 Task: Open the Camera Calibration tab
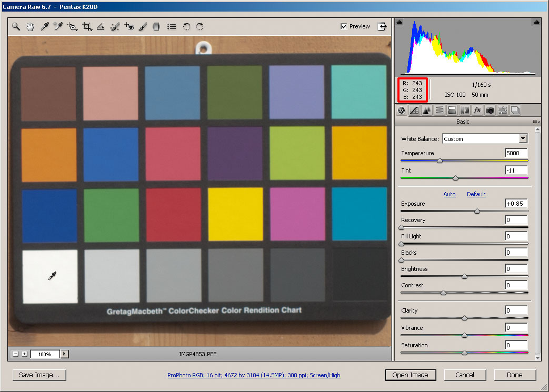(490, 110)
